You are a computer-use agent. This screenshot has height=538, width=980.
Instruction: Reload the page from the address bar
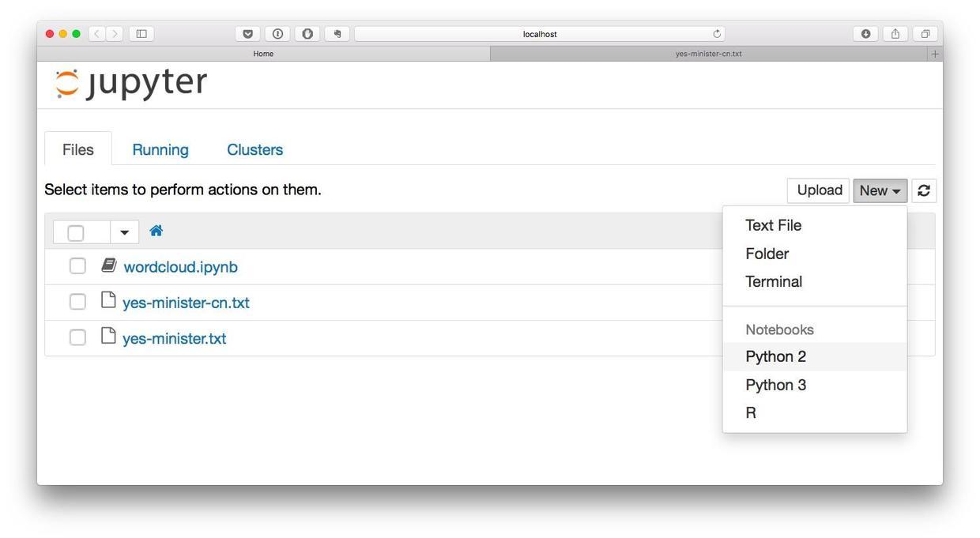point(717,33)
